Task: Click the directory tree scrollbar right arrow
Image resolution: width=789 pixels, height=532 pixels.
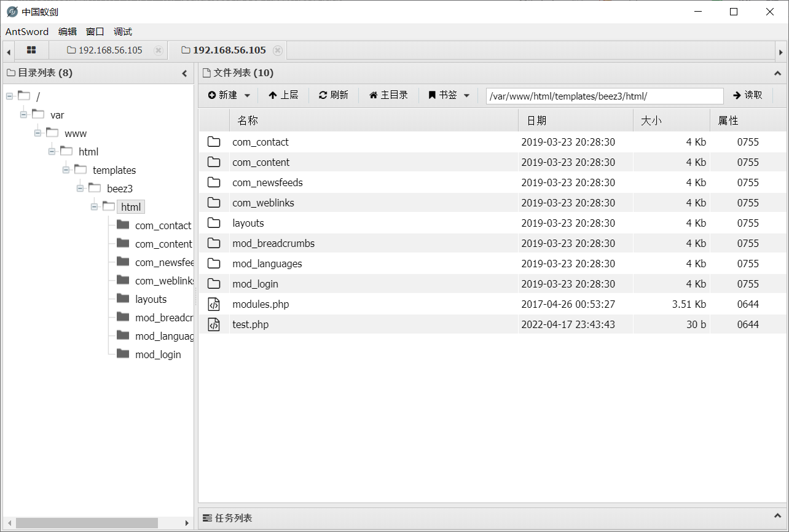Action: click(187, 523)
